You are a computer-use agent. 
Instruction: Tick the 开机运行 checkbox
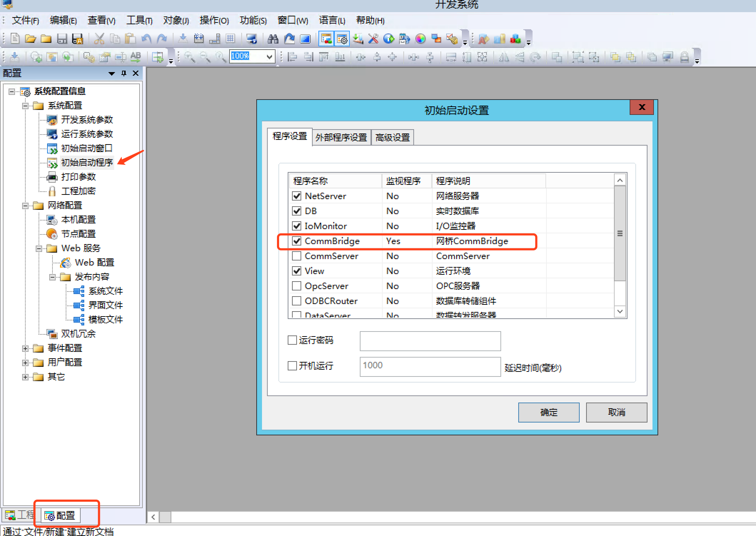[292, 366]
